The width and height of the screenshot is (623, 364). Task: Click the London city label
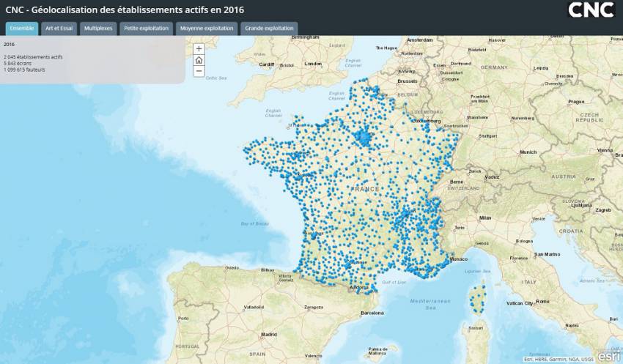click(313, 64)
